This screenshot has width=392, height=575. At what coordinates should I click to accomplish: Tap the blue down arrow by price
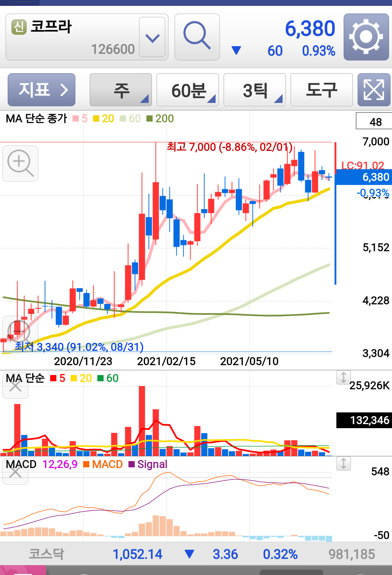236,51
